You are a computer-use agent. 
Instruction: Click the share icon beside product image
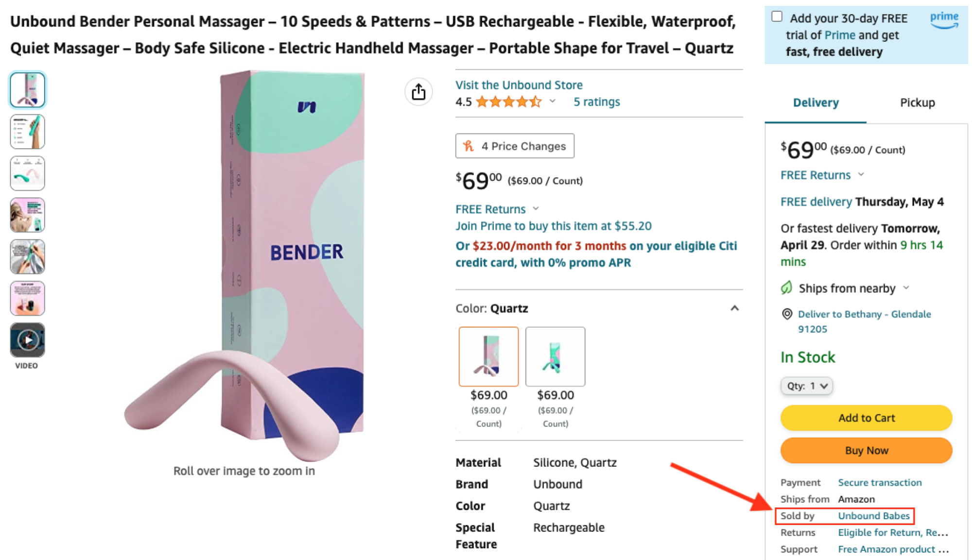tap(418, 92)
